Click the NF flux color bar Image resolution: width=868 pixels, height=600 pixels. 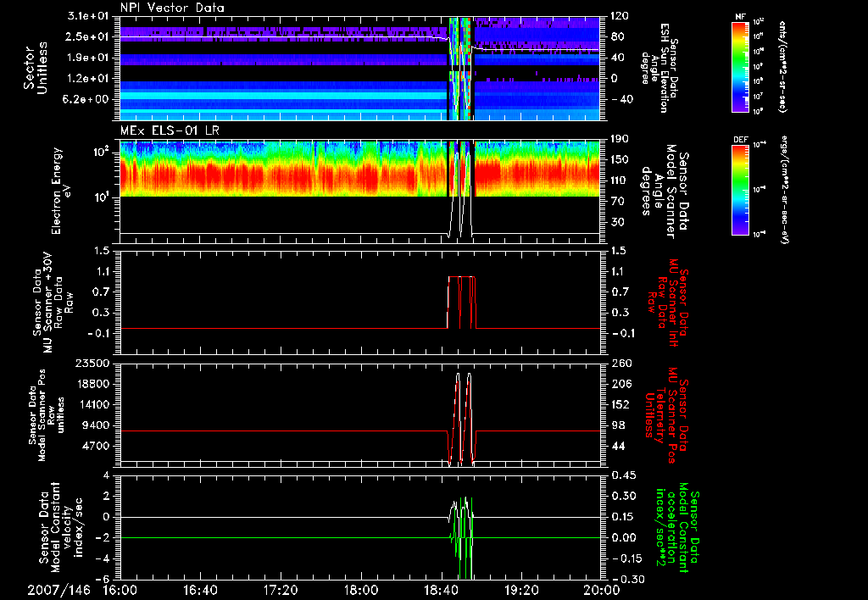(x=740, y=66)
